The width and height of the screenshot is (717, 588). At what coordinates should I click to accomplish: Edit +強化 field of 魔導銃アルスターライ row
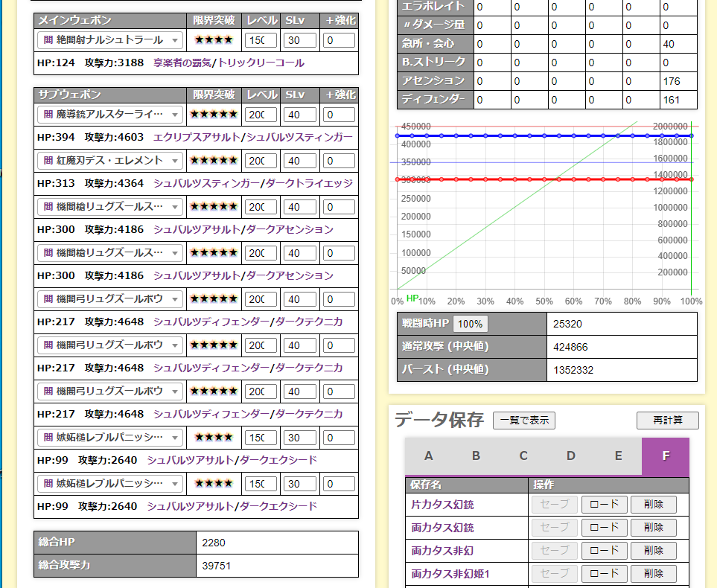[339, 115]
